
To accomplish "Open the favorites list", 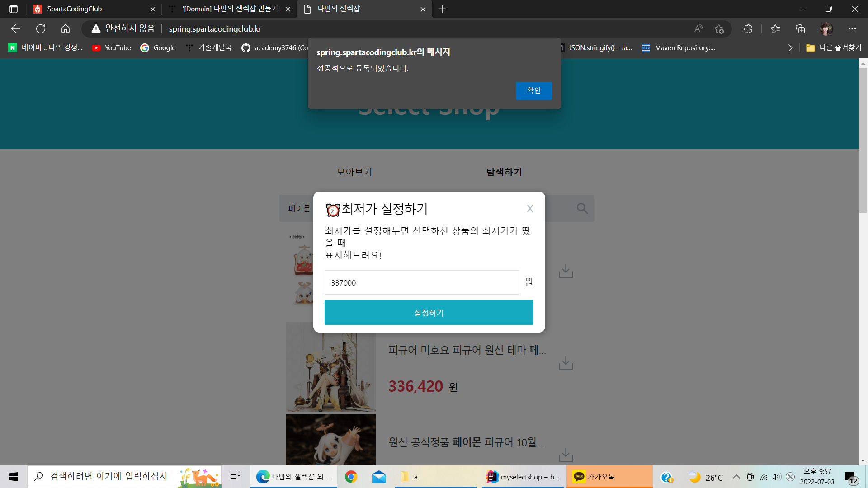I will pyautogui.click(x=775, y=29).
